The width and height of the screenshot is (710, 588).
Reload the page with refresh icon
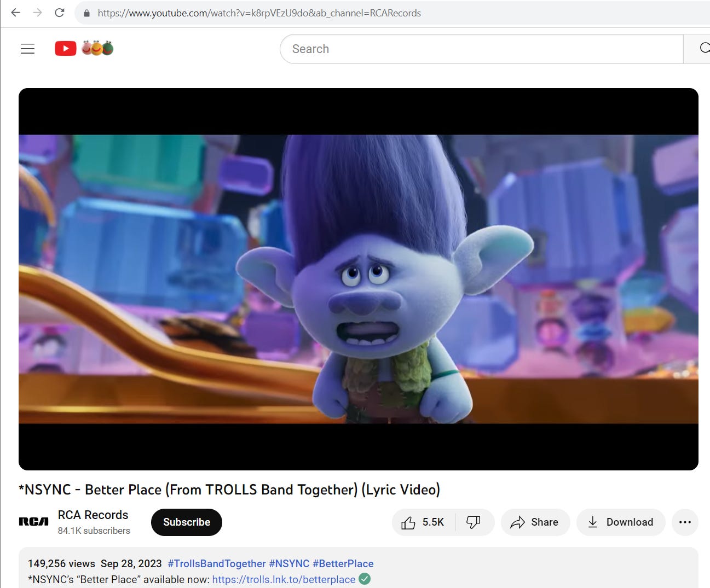(x=60, y=13)
